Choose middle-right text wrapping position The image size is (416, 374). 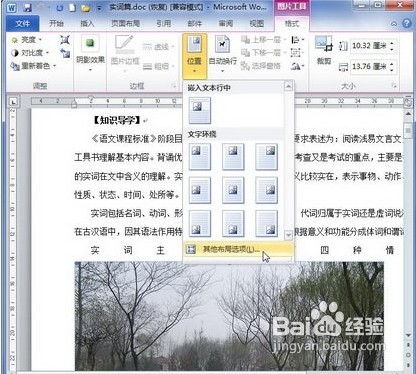coord(266,190)
